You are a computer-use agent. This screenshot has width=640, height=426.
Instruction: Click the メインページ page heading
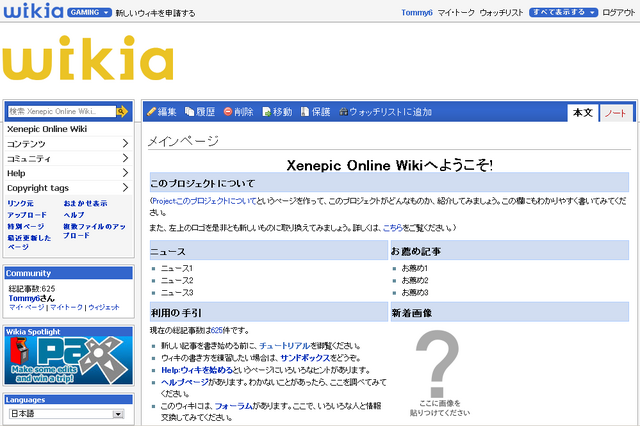click(x=183, y=141)
